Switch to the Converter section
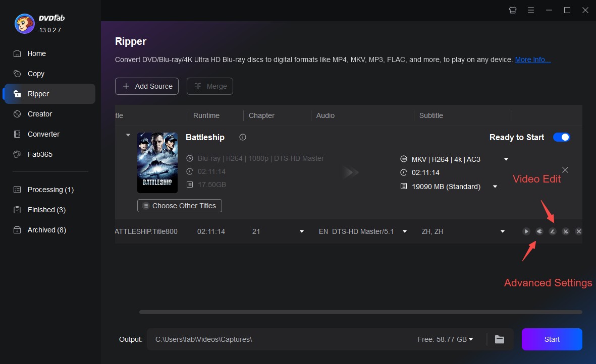The width and height of the screenshot is (596, 364). pos(43,134)
